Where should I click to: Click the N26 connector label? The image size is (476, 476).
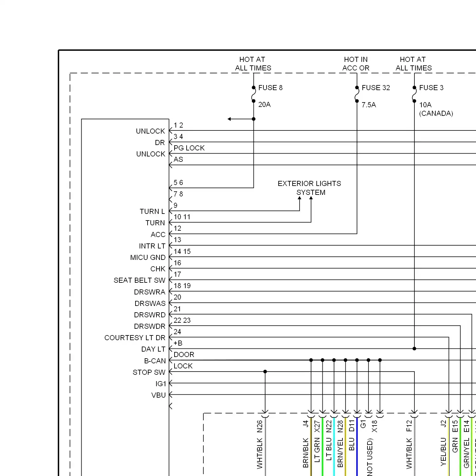pyautogui.click(x=260, y=426)
